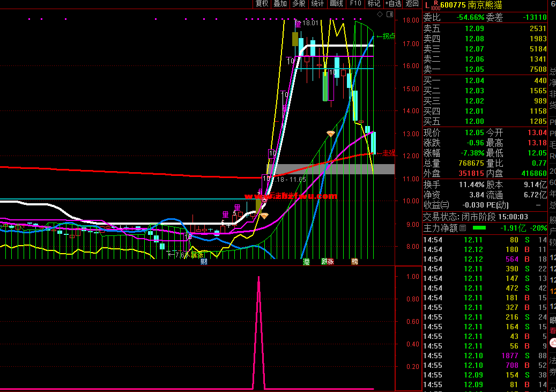Screen dimensions: 556x392
Task: Click the ←7.62 low price label
Action: (178, 255)
